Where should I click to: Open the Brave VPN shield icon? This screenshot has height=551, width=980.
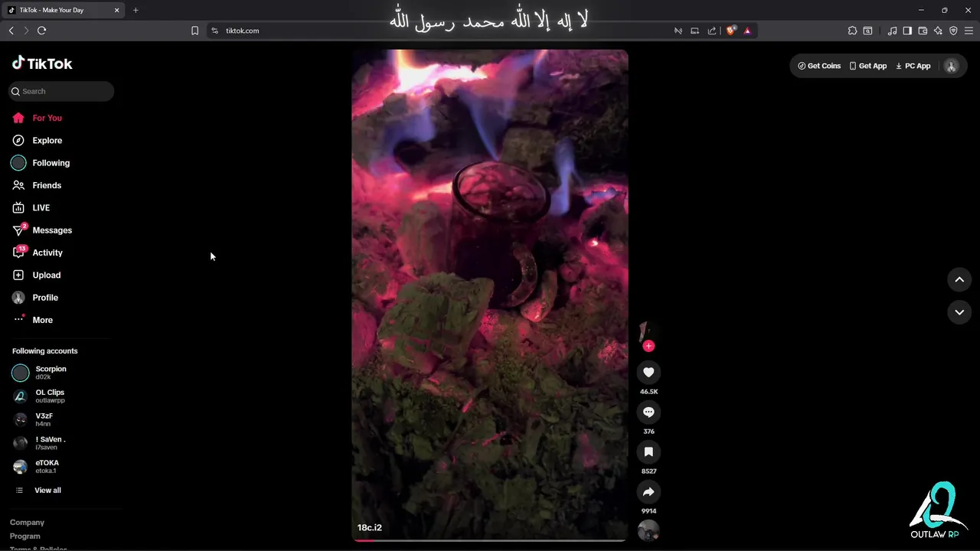pyautogui.click(x=953, y=31)
